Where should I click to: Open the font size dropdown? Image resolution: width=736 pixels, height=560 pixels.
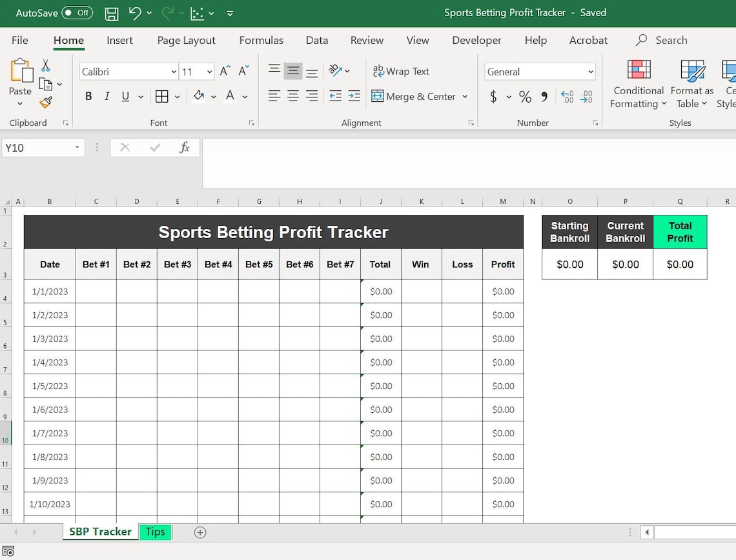pyautogui.click(x=211, y=72)
